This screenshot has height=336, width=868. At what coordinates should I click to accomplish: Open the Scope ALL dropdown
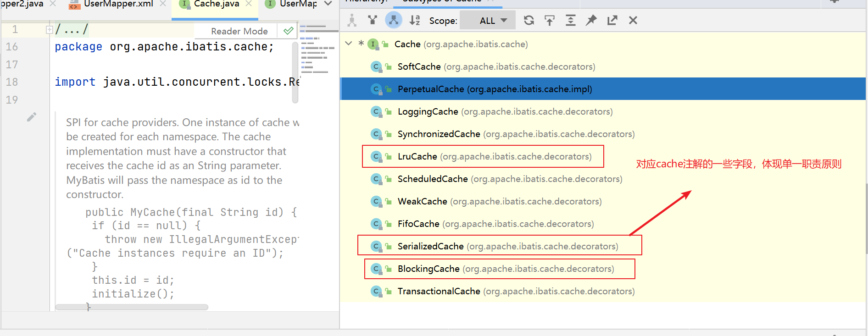[488, 20]
